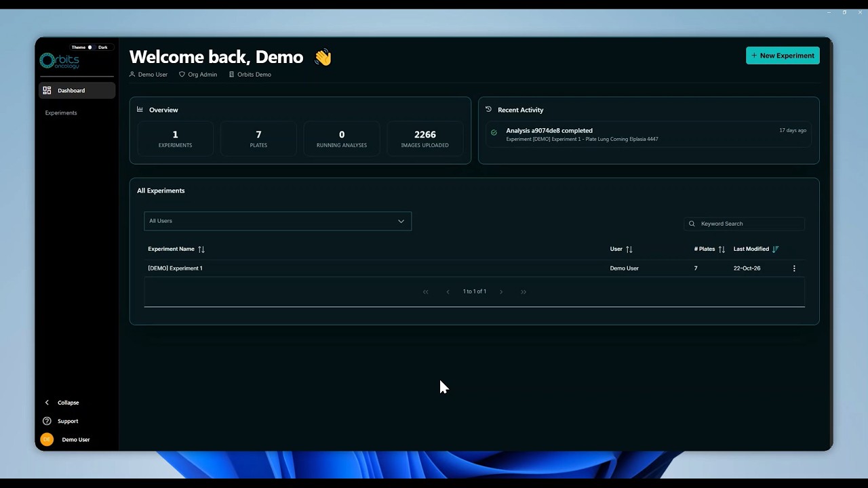Image resolution: width=868 pixels, height=488 pixels.
Task: Click the Demo User person icon in header
Action: point(132,75)
